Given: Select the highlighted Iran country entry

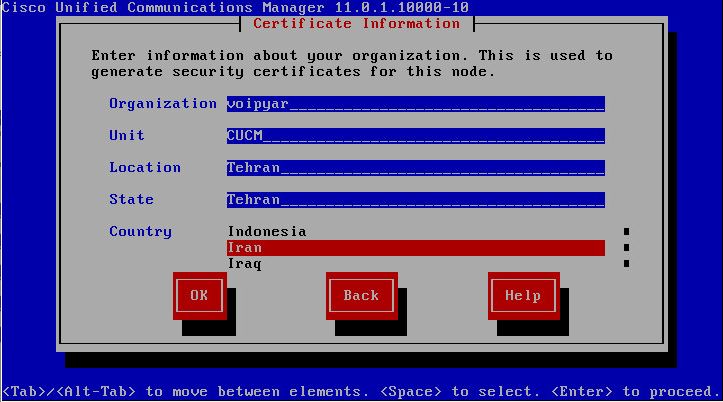Looking at the screenshot, I should [x=415, y=248].
